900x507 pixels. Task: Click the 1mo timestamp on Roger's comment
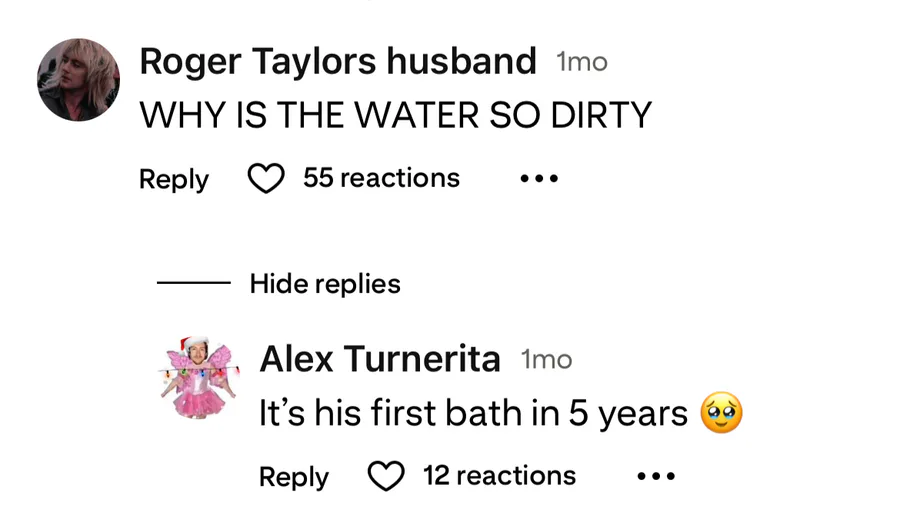[582, 62]
